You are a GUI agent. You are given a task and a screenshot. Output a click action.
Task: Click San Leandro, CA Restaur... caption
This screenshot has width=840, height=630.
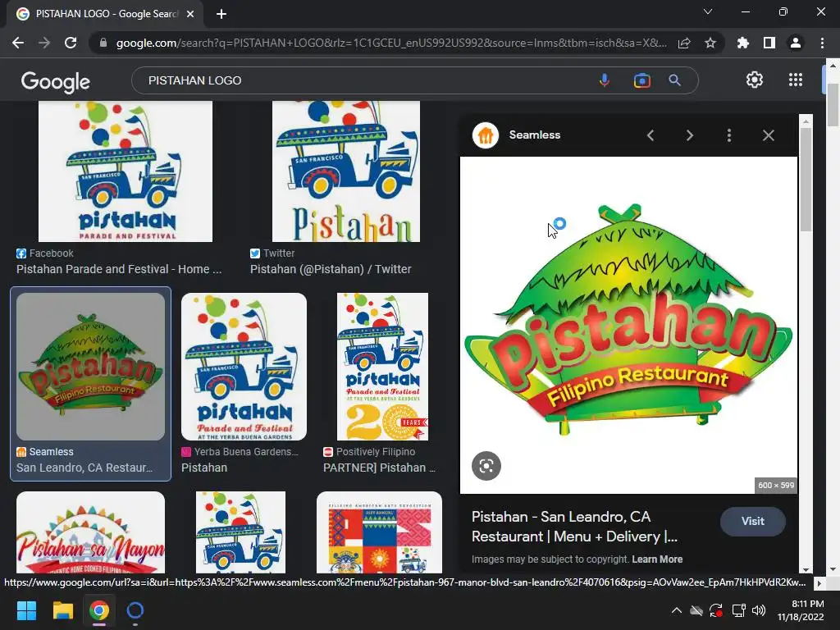84,468
